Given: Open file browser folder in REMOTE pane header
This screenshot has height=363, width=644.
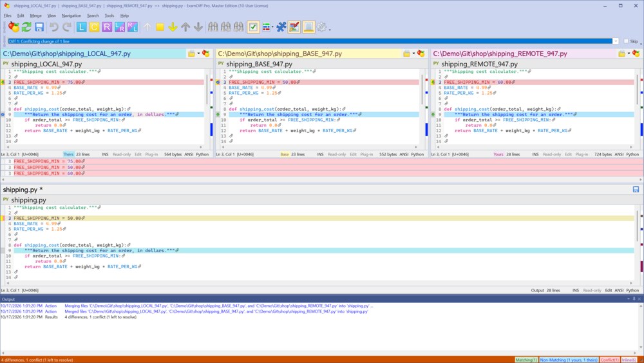Looking at the screenshot, I should 621,54.
